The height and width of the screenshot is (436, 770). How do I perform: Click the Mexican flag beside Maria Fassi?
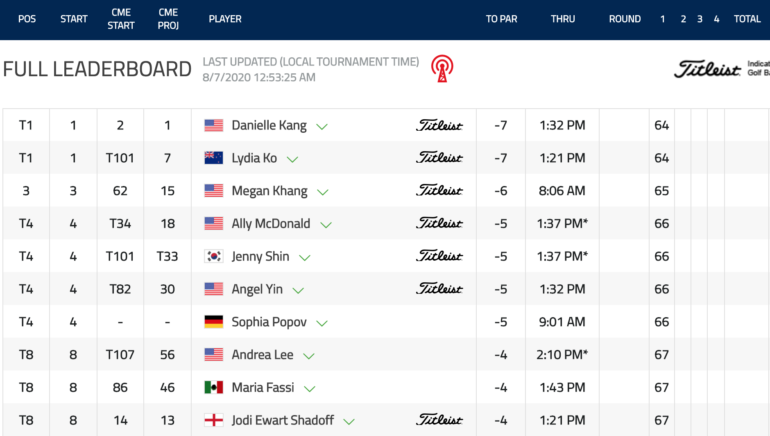pyautogui.click(x=214, y=387)
